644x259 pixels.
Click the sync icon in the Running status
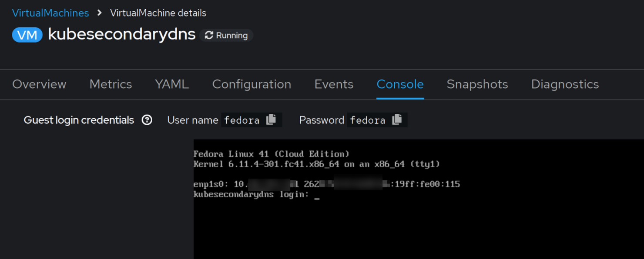click(x=209, y=35)
